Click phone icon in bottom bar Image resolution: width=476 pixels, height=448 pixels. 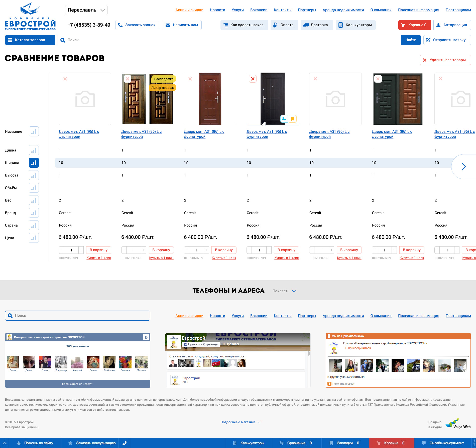125,443
